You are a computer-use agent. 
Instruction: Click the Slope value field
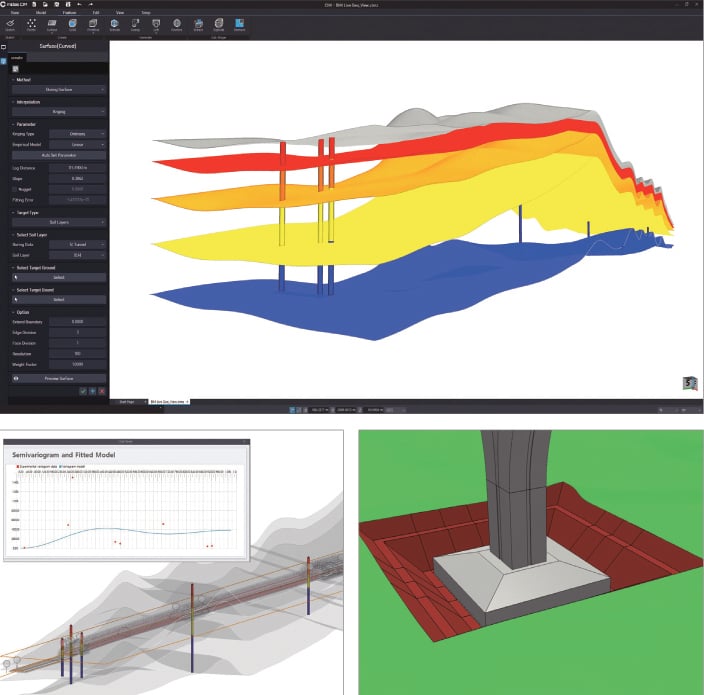pyautogui.click(x=77, y=179)
